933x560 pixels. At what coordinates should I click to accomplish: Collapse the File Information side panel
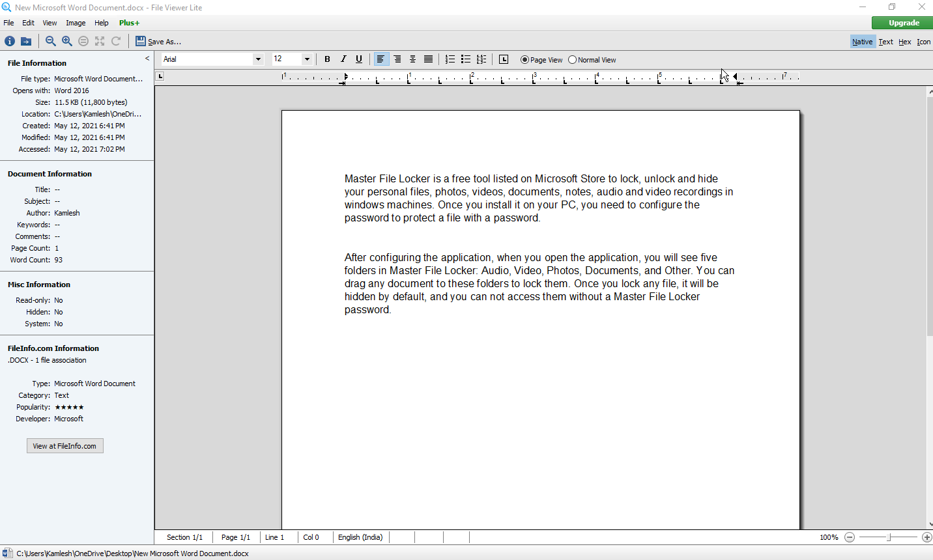click(x=147, y=59)
